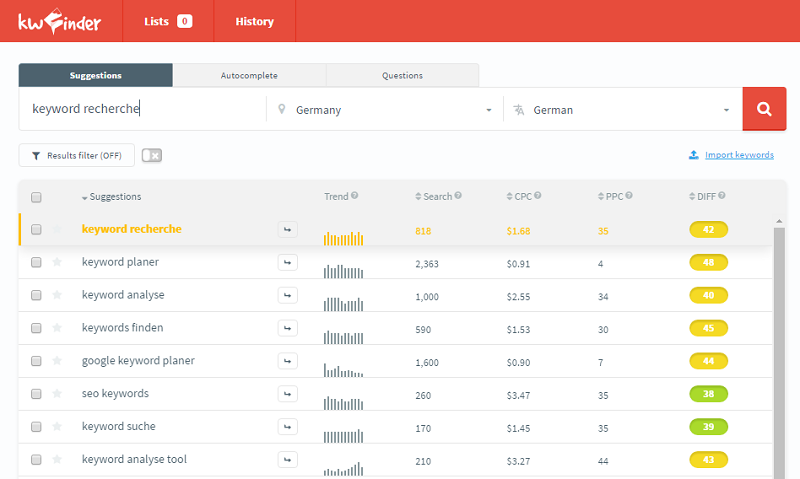This screenshot has height=479, width=800.
Task: Toggle the results filter on/off switch
Action: [152, 155]
